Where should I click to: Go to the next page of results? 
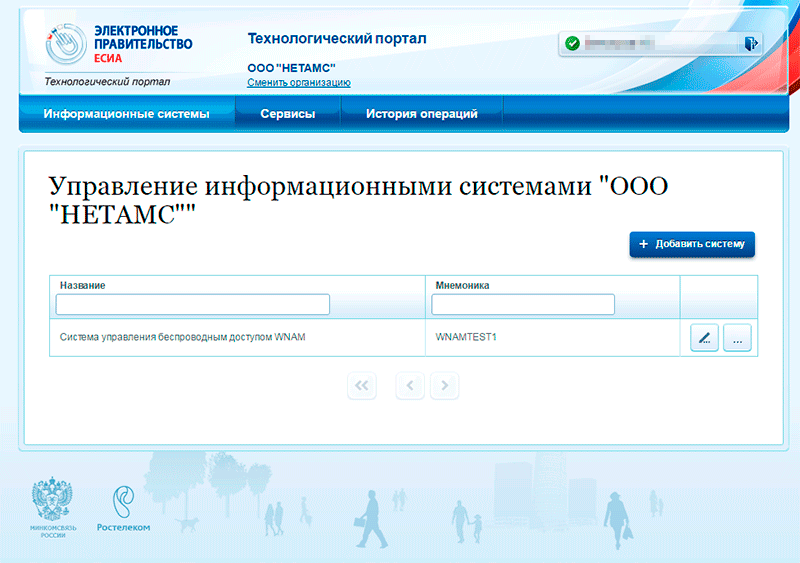[444, 385]
